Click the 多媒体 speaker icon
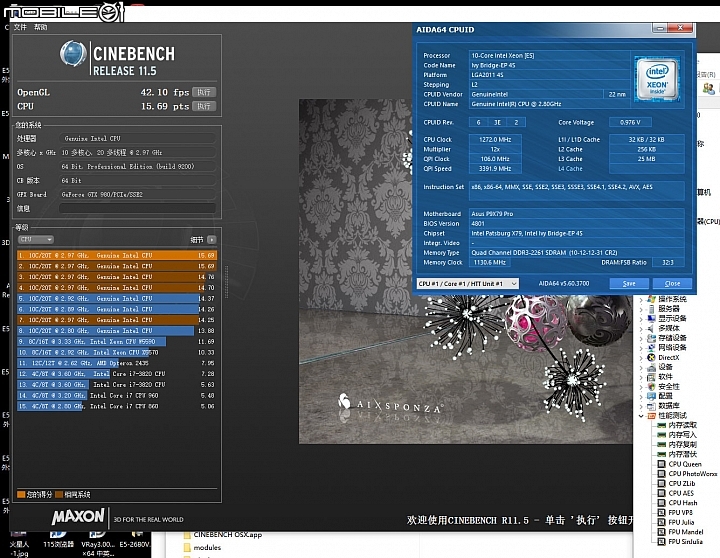The height and width of the screenshot is (558, 720). click(x=651, y=328)
